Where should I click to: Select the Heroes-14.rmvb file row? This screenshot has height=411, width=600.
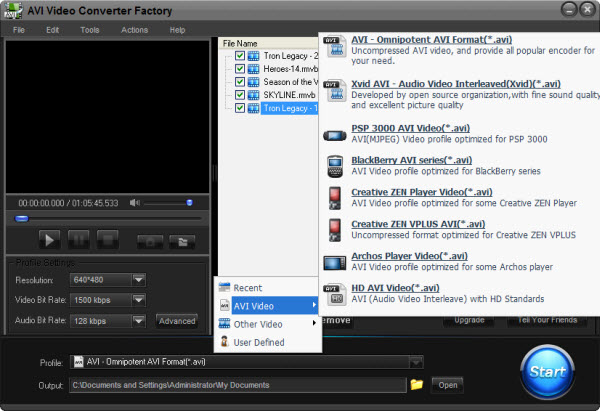[x=290, y=69]
